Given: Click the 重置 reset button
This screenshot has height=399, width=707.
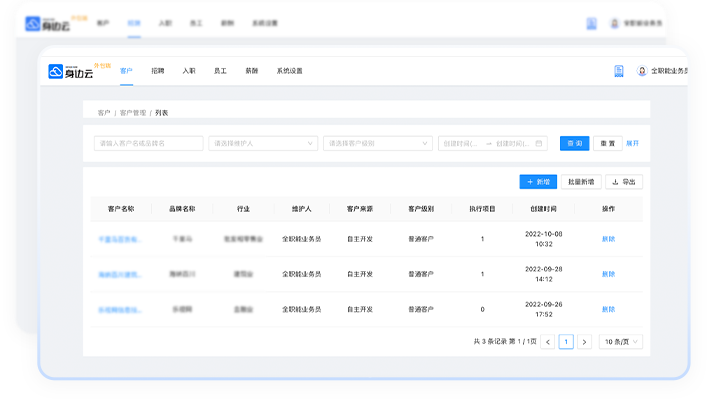Looking at the screenshot, I should 608,143.
